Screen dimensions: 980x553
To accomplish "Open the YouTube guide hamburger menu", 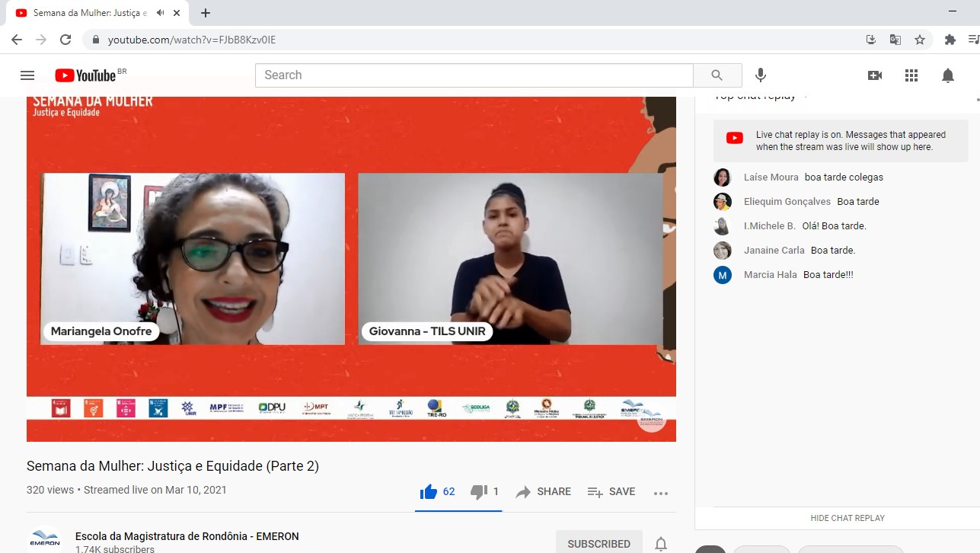I will tap(27, 75).
